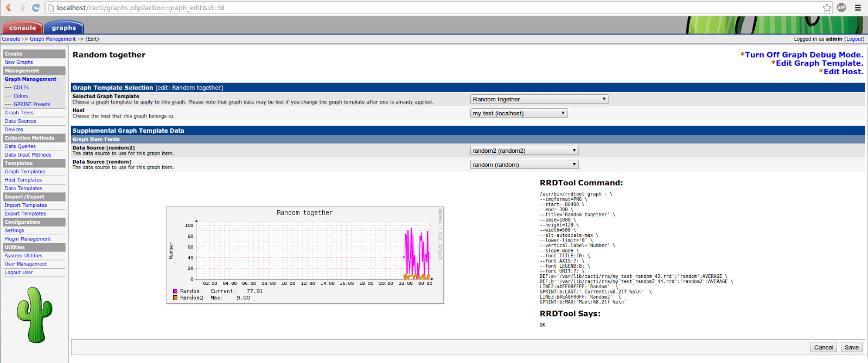Open Colors in sidebar
The image size is (868, 363).
21,96
